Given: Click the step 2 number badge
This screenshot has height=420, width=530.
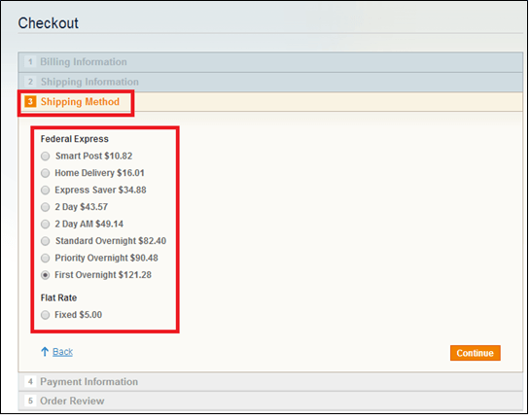Looking at the screenshot, I should (x=30, y=82).
